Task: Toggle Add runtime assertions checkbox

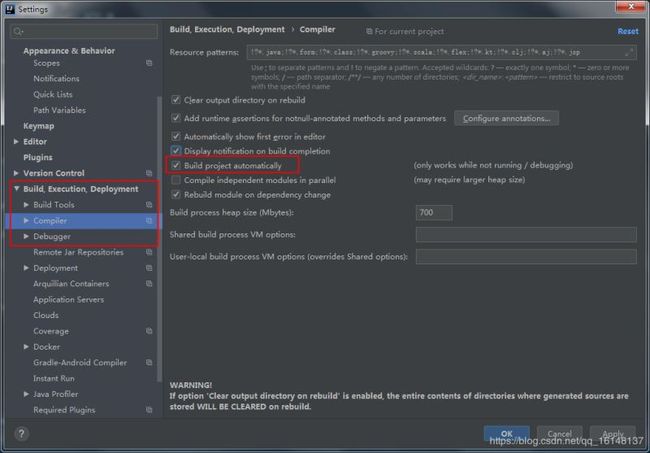Action: (x=176, y=118)
